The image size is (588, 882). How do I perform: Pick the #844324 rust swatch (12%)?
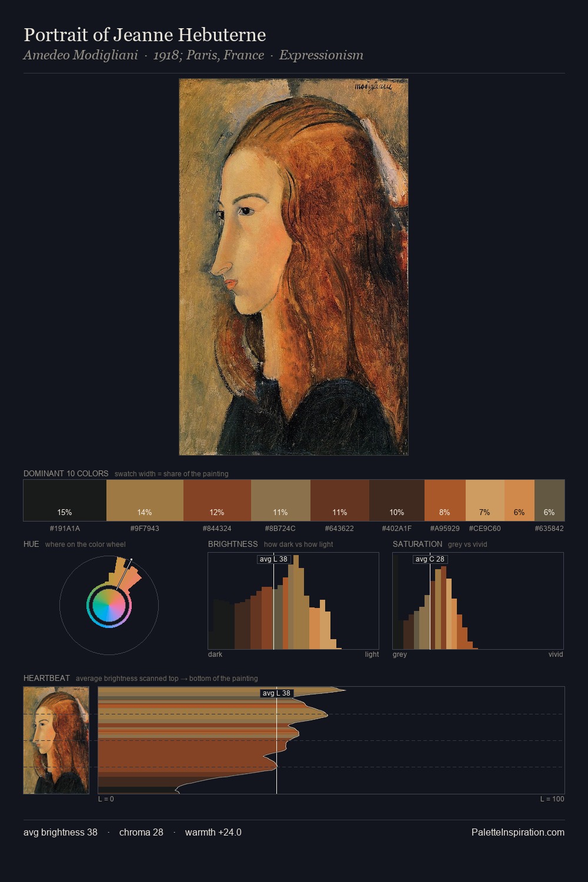coord(217,500)
